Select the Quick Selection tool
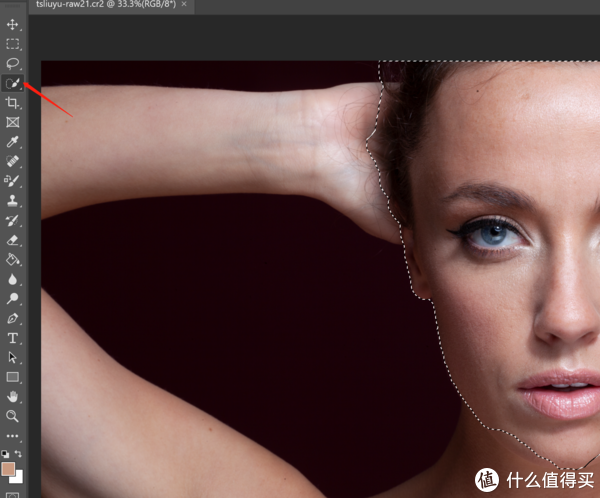This screenshot has width=600, height=498. click(12, 83)
